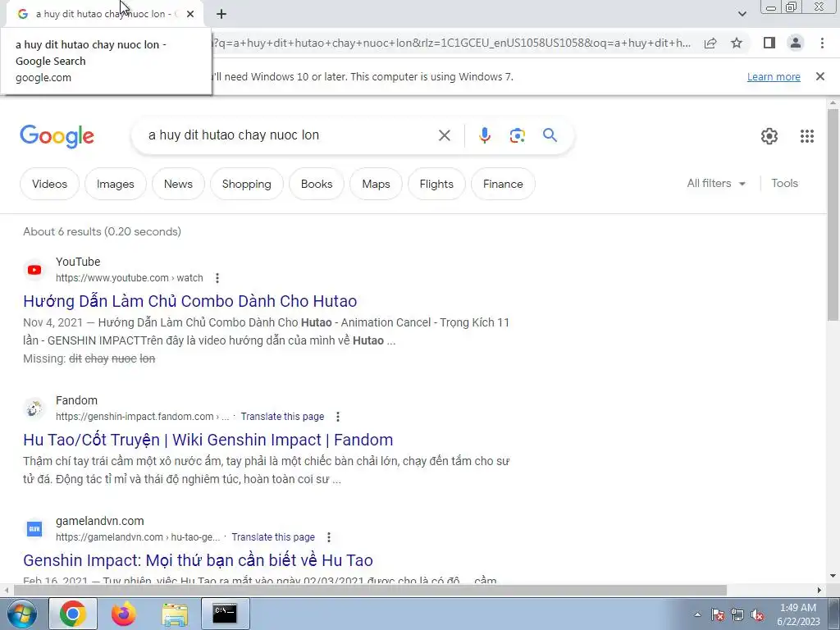Click the vertical scrollbar thumb

(x=833, y=214)
